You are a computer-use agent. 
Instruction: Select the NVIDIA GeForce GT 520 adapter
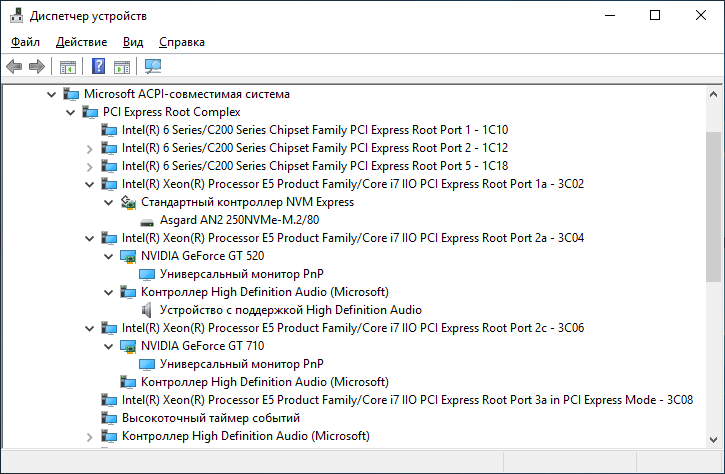pyautogui.click(x=194, y=256)
